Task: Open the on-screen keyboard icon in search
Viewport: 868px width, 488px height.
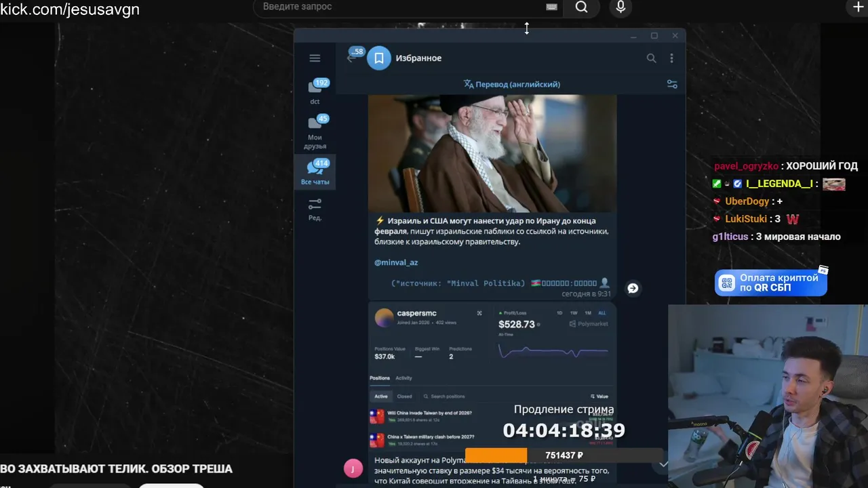Action: tap(551, 7)
